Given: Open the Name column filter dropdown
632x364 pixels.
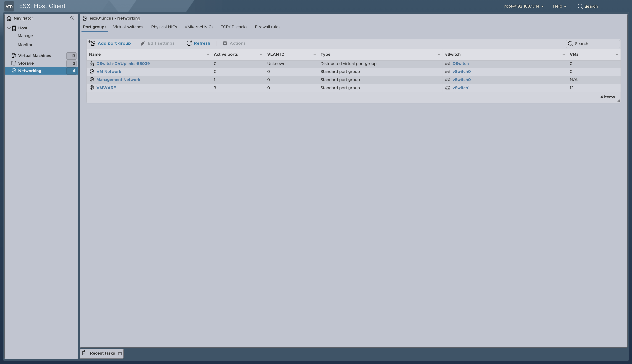Looking at the screenshot, I should click(x=208, y=54).
